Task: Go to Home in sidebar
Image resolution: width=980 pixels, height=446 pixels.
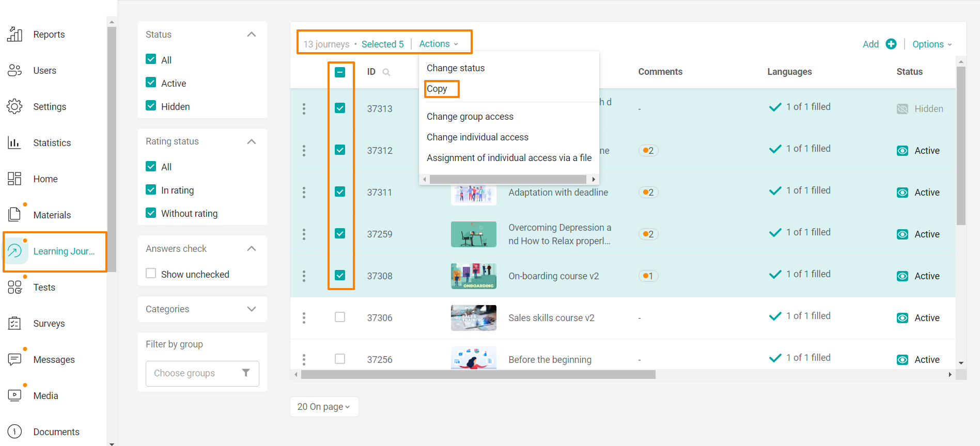Action: (x=45, y=179)
